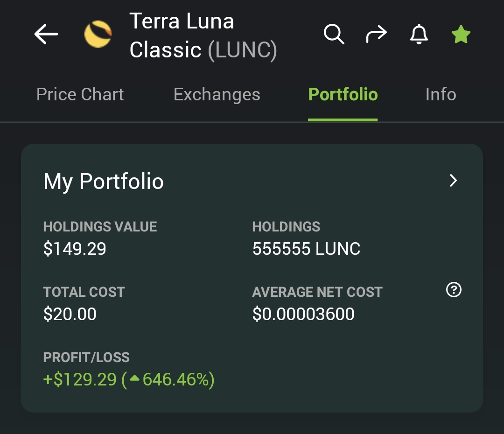Set a price alert via the bell icon
The image size is (504, 434).
(x=419, y=34)
